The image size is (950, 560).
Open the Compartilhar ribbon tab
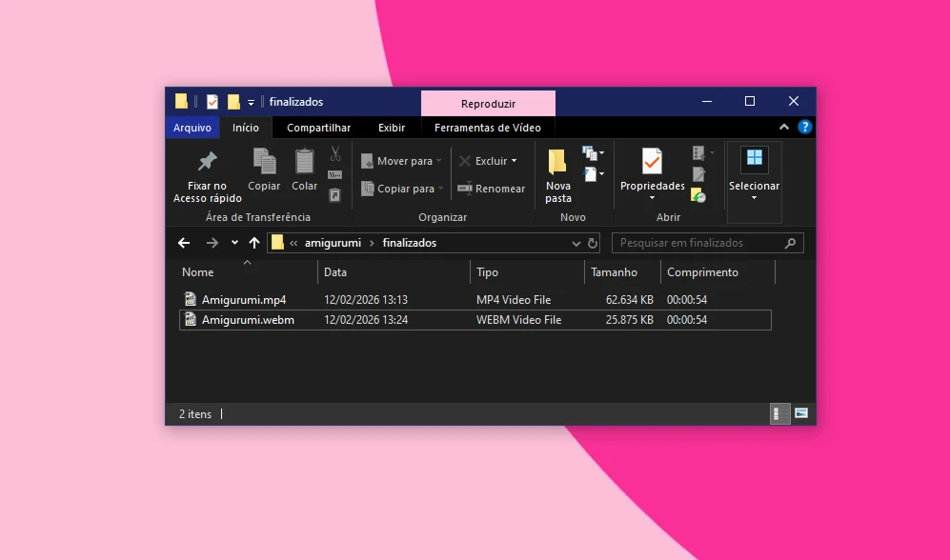click(x=318, y=128)
